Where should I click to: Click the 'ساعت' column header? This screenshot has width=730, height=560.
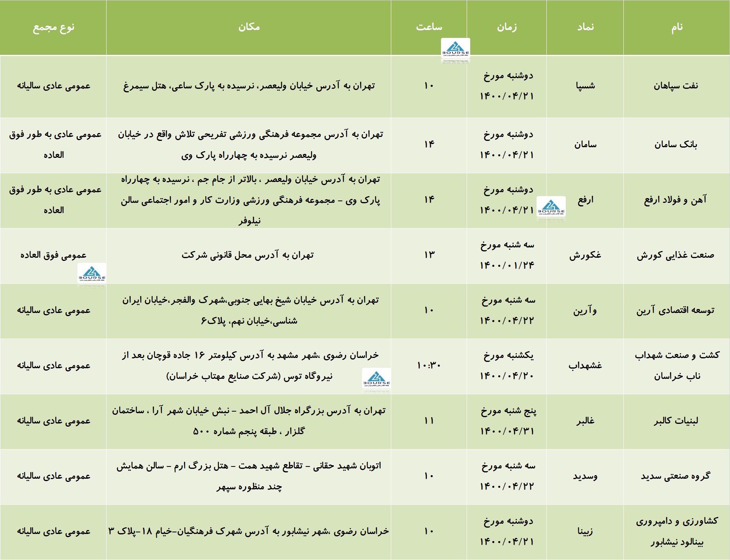point(429,27)
